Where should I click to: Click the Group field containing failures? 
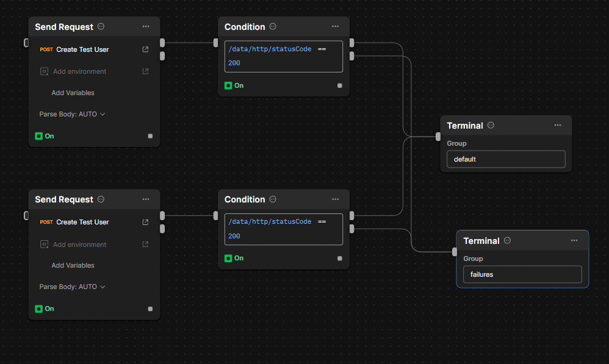coord(522,274)
